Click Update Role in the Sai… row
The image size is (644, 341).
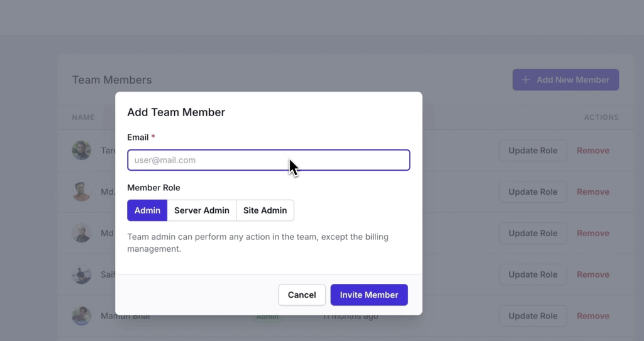[533, 274]
